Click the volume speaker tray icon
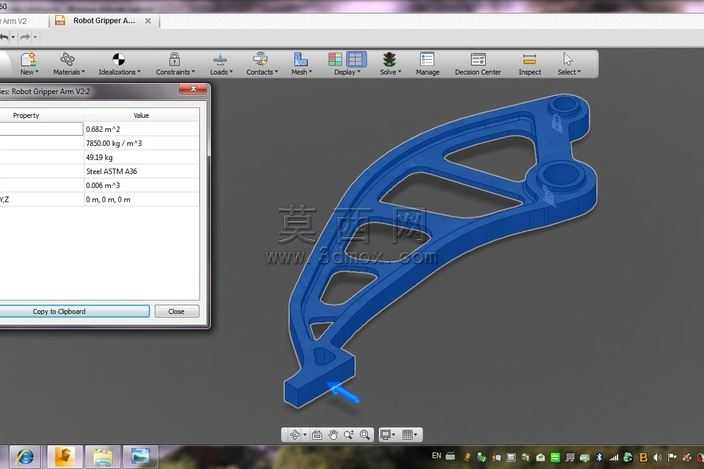This screenshot has height=469, width=704. (657, 457)
